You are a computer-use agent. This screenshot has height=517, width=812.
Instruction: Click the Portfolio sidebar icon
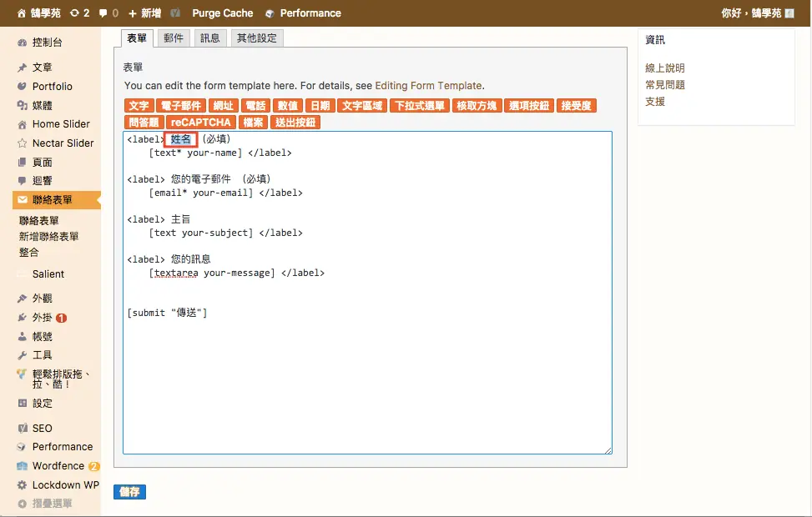click(x=22, y=87)
